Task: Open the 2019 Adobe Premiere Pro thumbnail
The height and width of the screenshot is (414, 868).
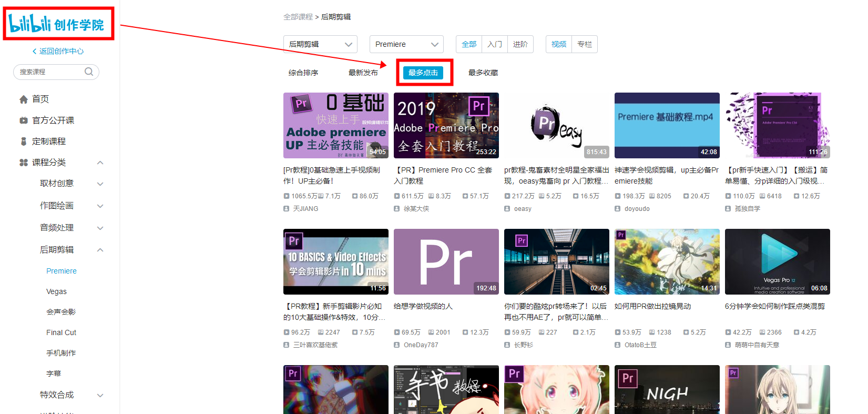Action: pos(446,125)
